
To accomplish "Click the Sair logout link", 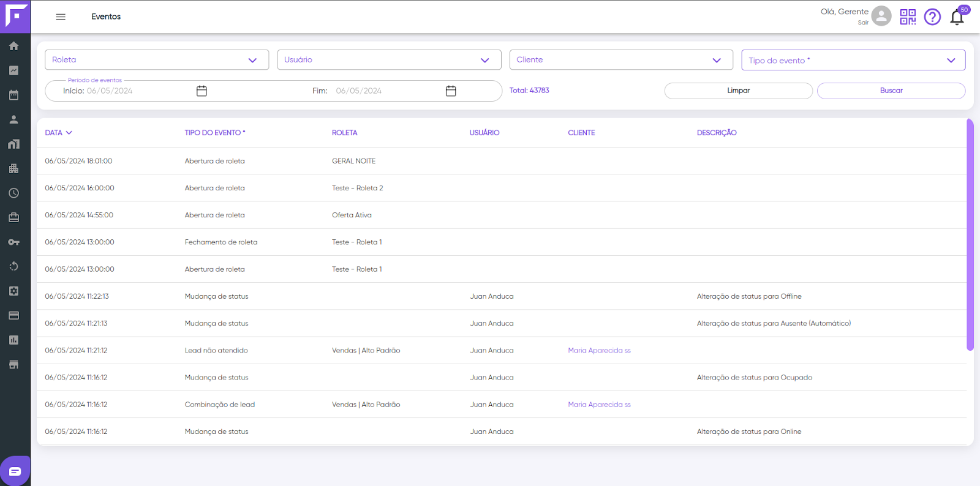I will [x=863, y=23].
